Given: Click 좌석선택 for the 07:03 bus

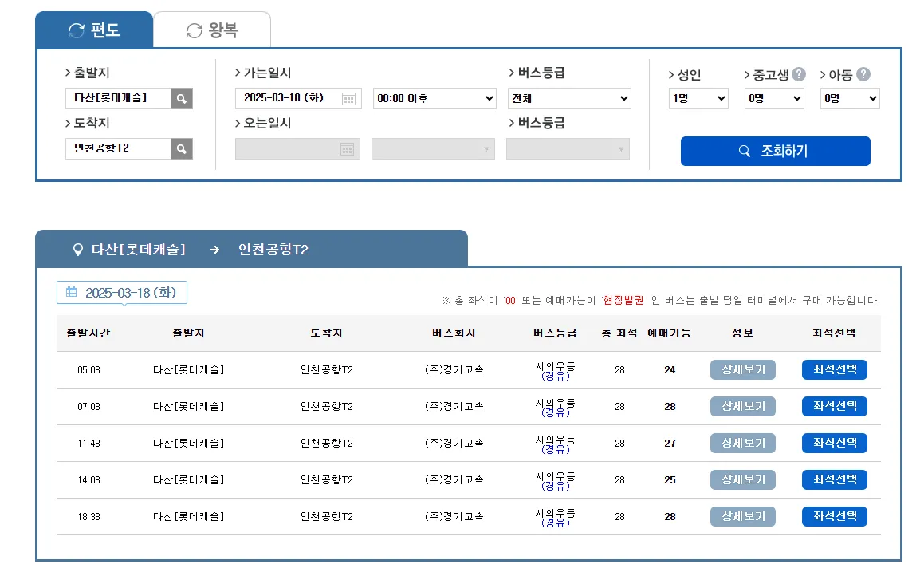Looking at the screenshot, I should pyautogui.click(x=834, y=406).
